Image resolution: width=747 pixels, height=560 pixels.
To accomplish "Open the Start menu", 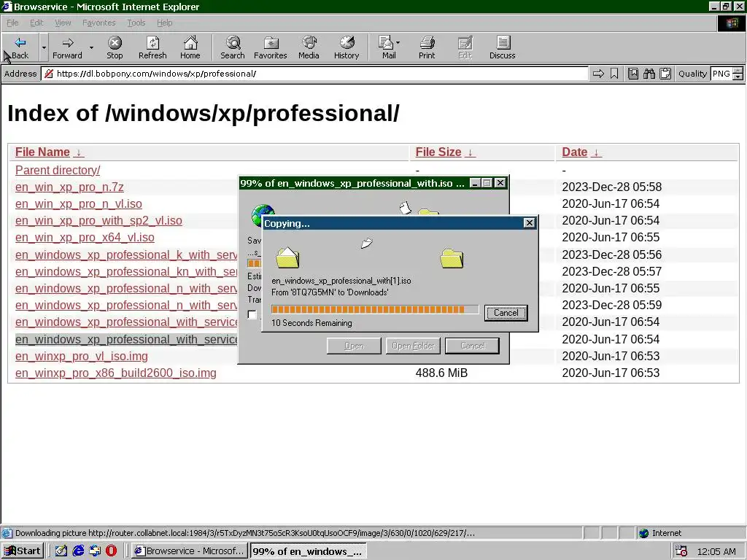I will pos(23,551).
